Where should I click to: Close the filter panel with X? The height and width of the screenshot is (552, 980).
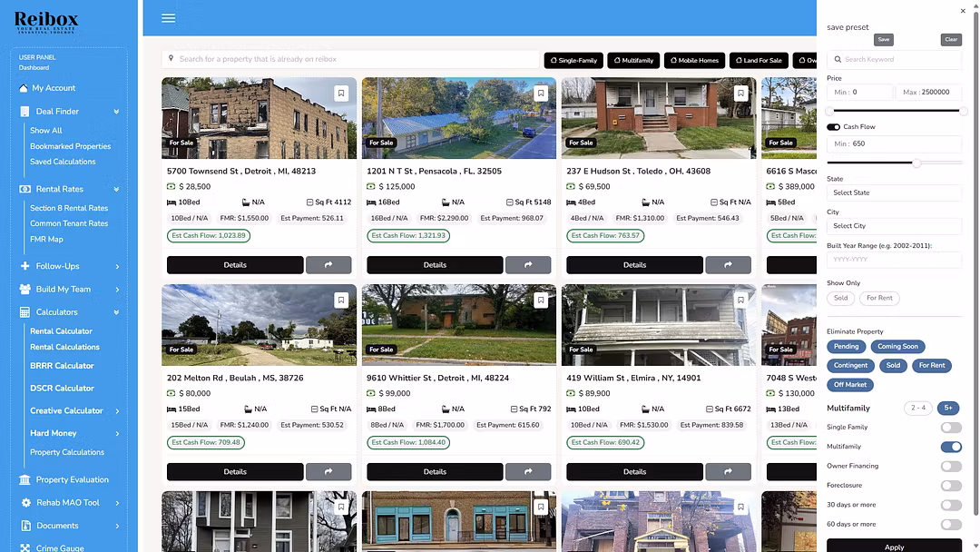click(x=963, y=11)
